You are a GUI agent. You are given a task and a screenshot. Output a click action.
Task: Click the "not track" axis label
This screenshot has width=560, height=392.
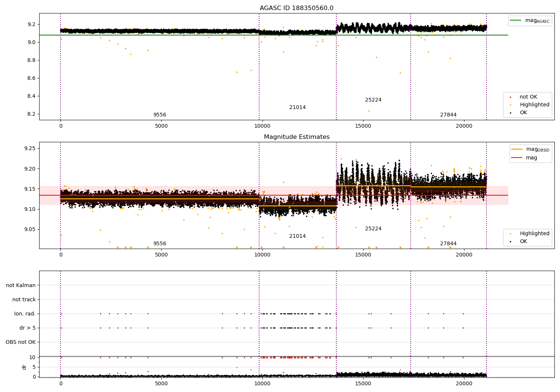24,299
